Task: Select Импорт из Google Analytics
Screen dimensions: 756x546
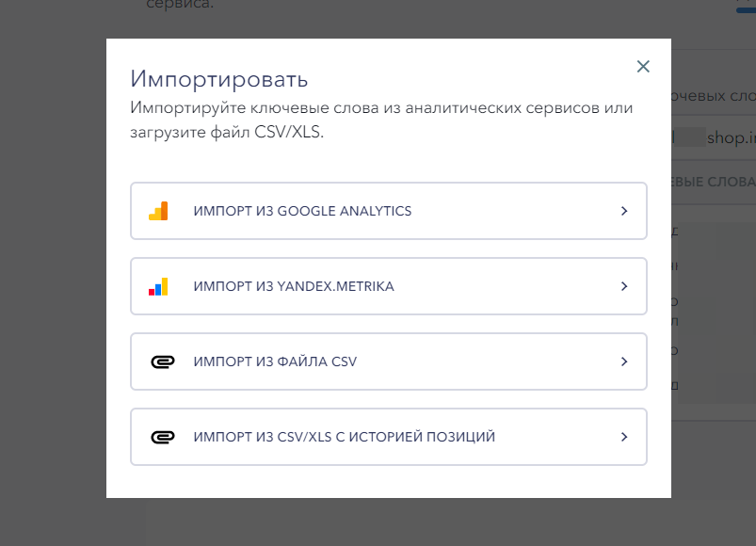Action: click(x=302, y=211)
